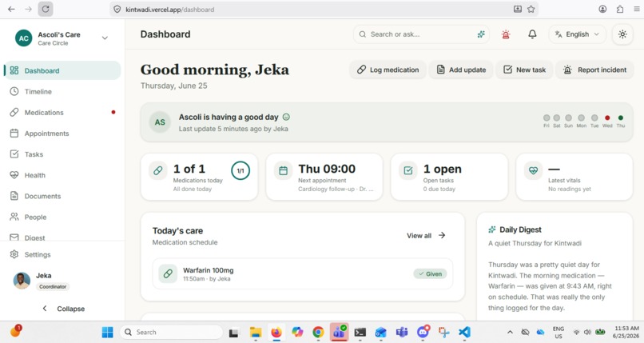Viewport: 644px width, 343px height.
Task: Open the Warfarin 100mg medication row
Action: (x=303, y=274)
